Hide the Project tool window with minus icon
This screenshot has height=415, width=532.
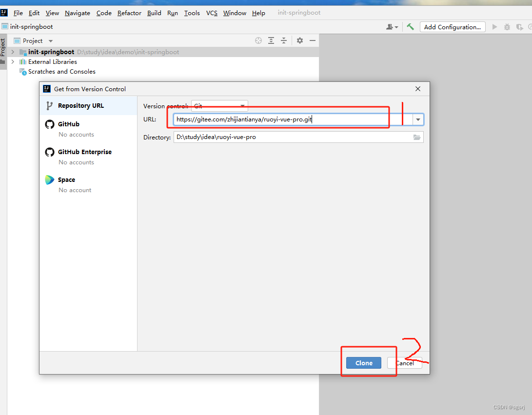click(x=313, y=40)
